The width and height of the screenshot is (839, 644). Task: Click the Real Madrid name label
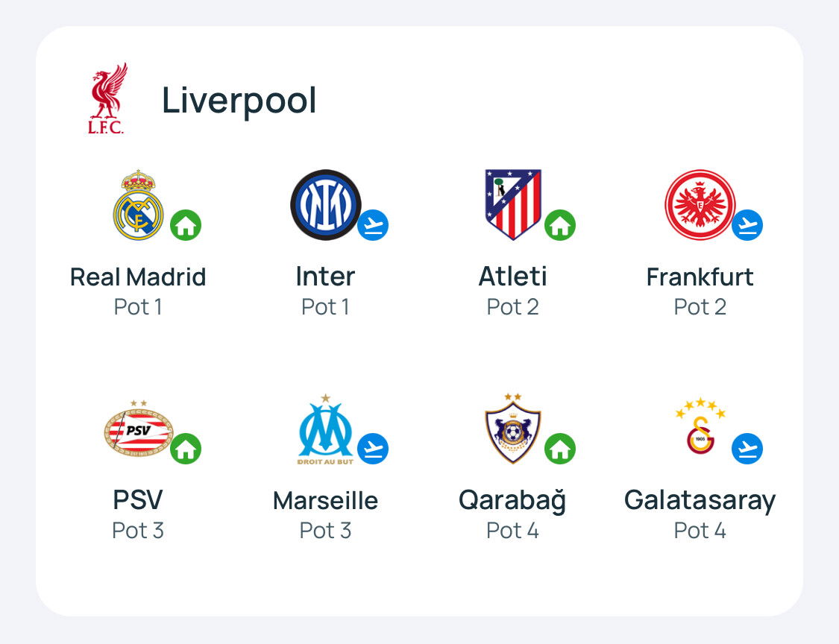pos(138,277)
